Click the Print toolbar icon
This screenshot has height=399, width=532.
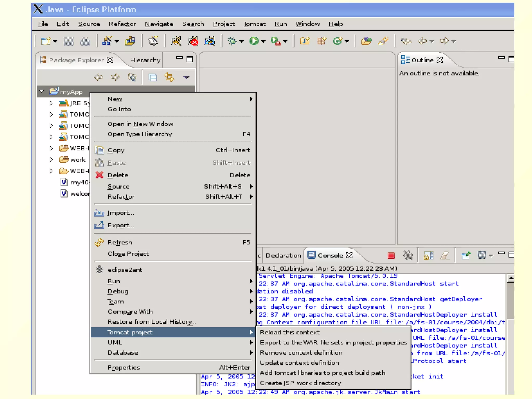tap(85, 41)
